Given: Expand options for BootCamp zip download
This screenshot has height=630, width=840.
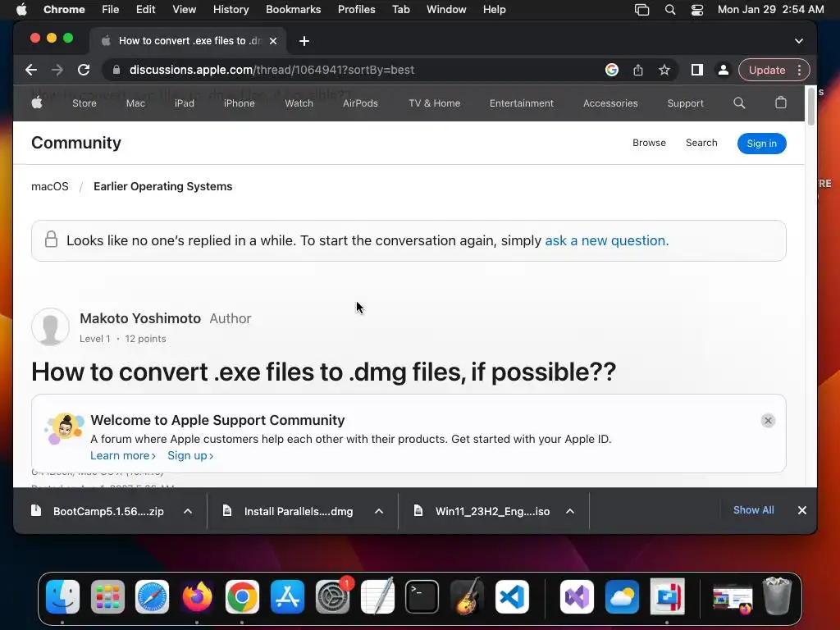Looking at the screenshot, I should 188,511.
